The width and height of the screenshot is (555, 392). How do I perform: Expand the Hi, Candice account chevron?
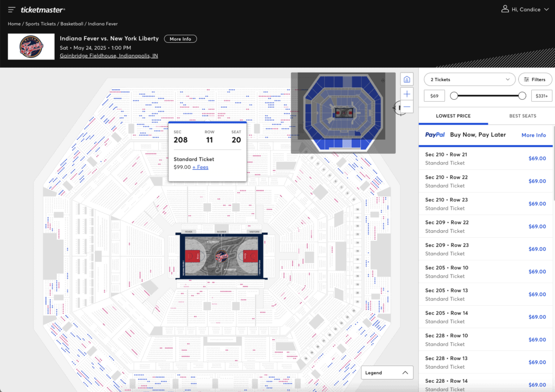546,10
